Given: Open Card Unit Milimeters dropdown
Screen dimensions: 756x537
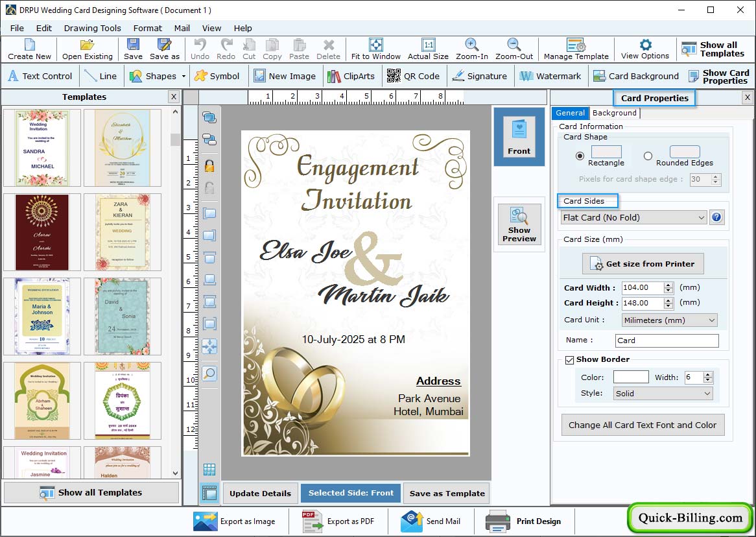Looking at the screenshot, I should click(669, 320).
